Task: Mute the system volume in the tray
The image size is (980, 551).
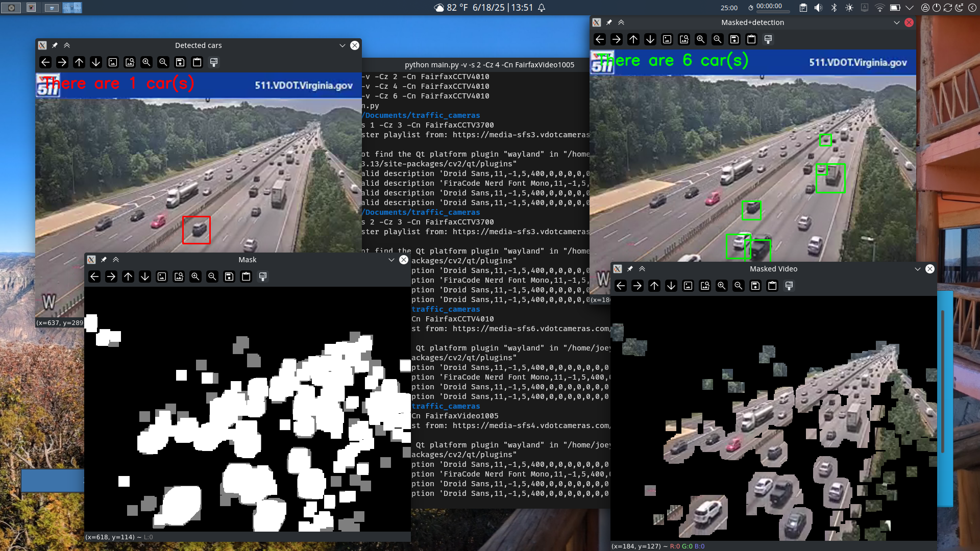Action: [x=818, y=7]
